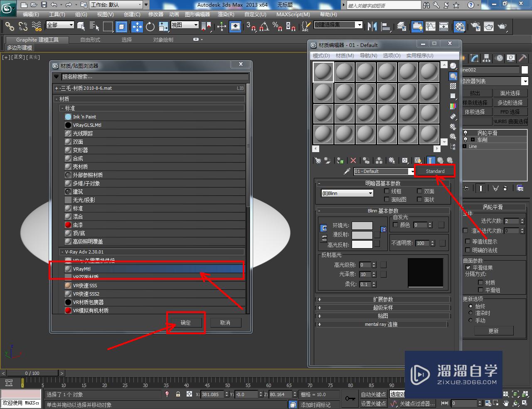Click Video Color Check icon in material editor

[x=453, y=106]
